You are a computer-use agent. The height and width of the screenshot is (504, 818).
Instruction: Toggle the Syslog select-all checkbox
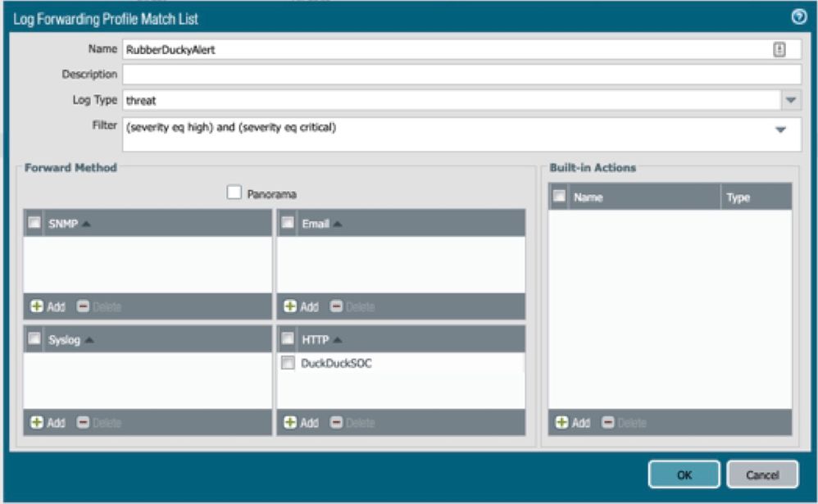click(x=34, y=338)
